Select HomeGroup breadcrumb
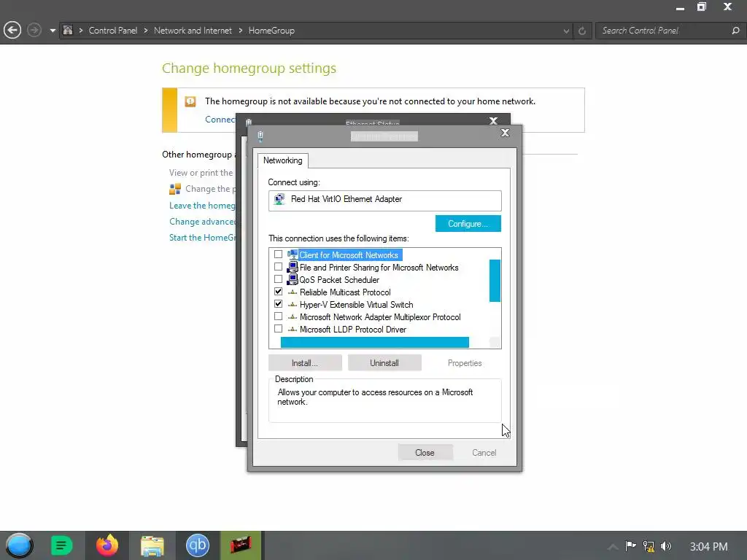The image size is (747, 560). [271, 31]
